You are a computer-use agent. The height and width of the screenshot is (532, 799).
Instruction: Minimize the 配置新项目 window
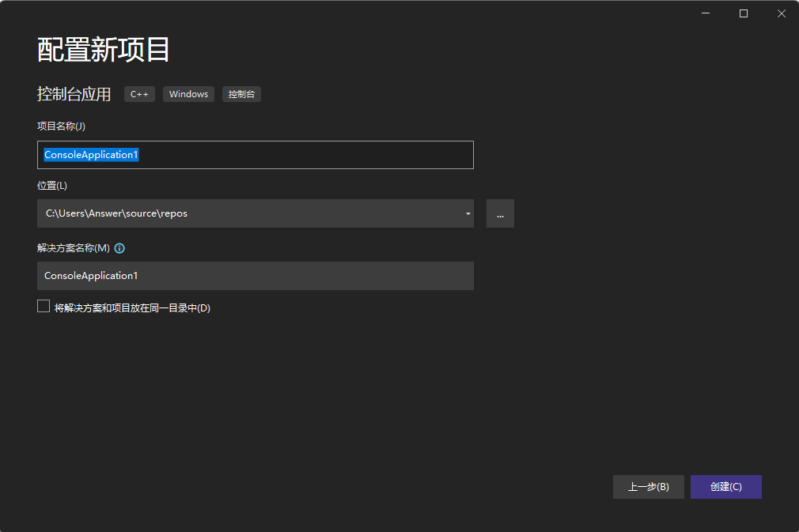[x=706, y=13]
